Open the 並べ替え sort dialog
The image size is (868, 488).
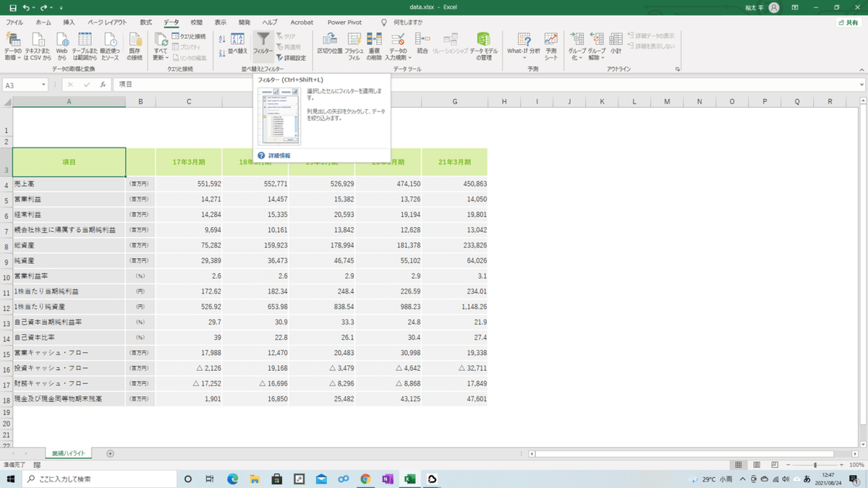coord(238,43)
